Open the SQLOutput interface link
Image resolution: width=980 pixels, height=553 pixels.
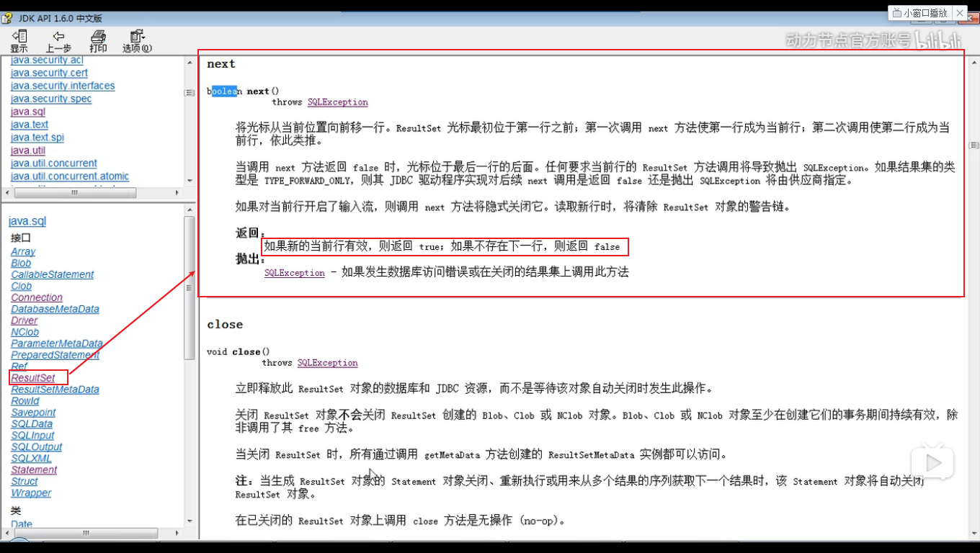tap(36, 447)
